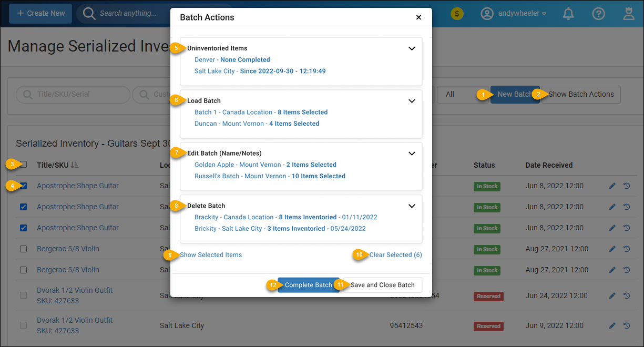Screen dimensions: 644x347
Task: Sort by Date Received column header
Action: pos(550,165)
